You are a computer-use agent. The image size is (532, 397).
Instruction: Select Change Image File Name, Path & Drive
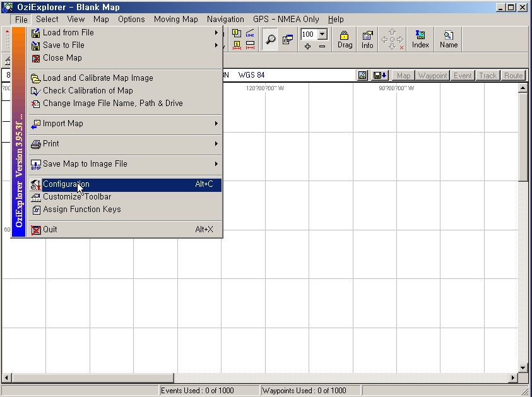pos(125,103)
